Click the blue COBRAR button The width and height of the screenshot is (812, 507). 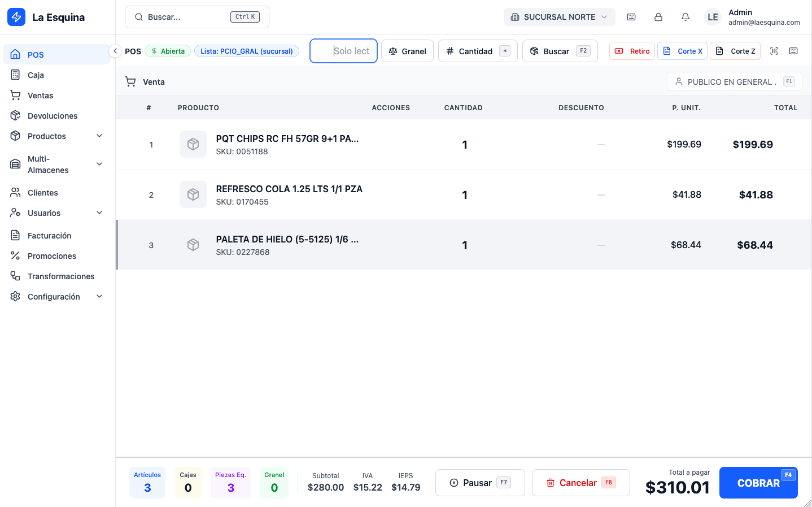[x=758, y=483]
